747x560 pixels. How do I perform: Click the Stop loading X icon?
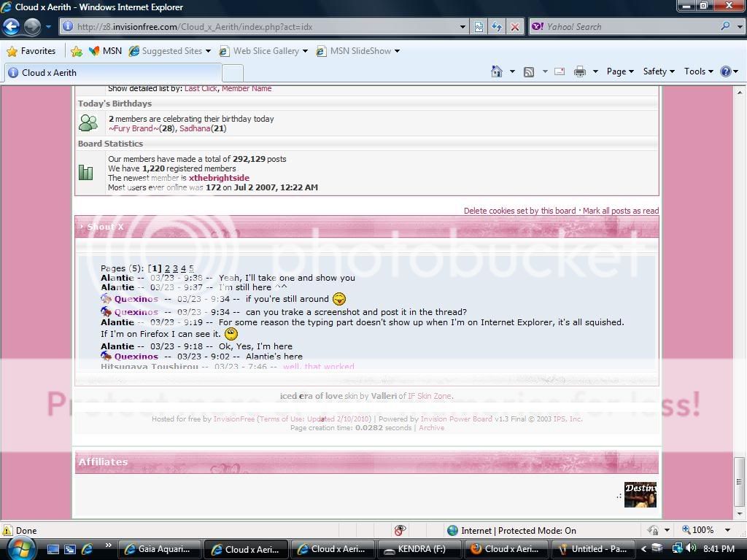(x=515, y=27)
